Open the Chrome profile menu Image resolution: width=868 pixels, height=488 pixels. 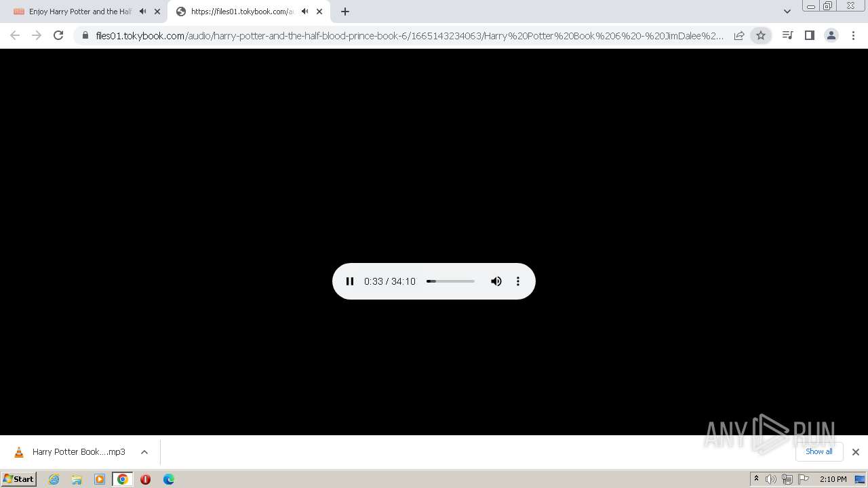tap(831, 36)
